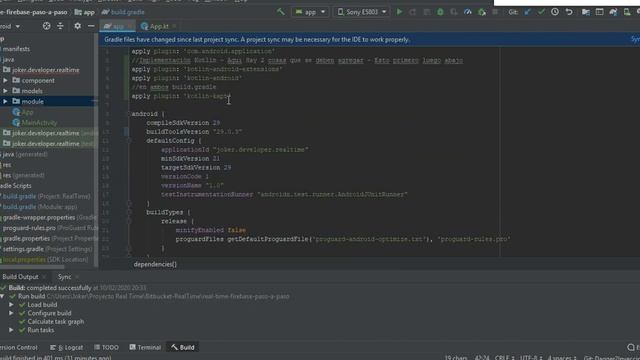Click the project panel horizontal scrollbar

tap(32, 267)
